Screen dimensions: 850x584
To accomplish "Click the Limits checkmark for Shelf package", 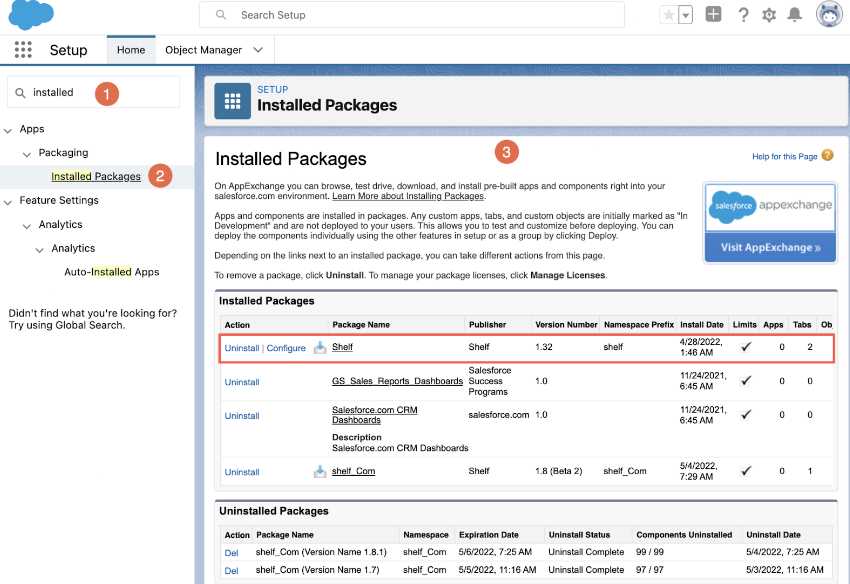I will (745, 347).
